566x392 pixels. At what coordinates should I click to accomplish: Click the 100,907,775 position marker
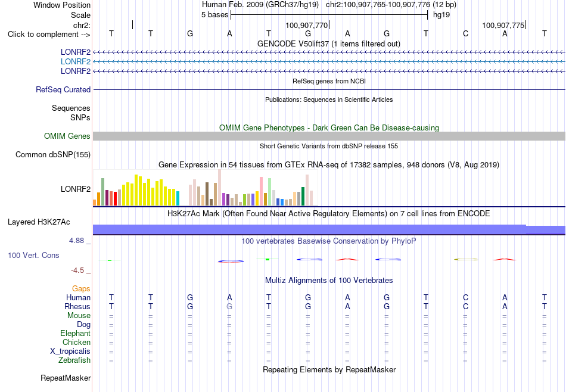point(503,25)
